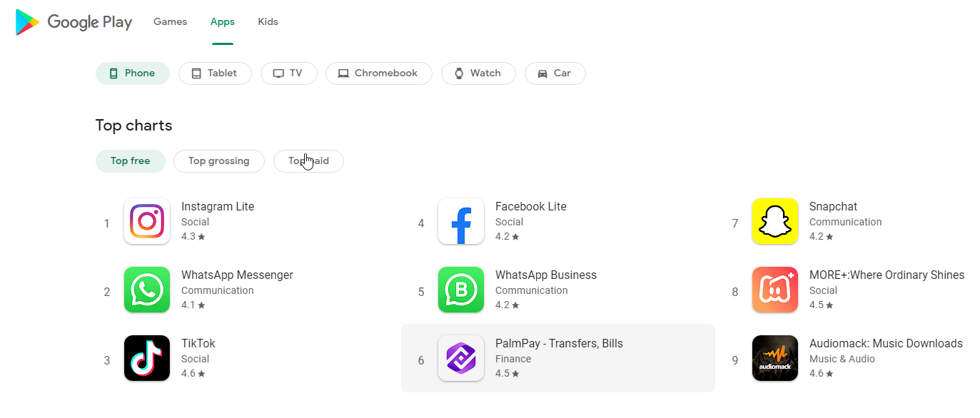The width and height of the screenshot is (980, 418).
Task: Select the TV device filter chip
Action: pos(288,73)
